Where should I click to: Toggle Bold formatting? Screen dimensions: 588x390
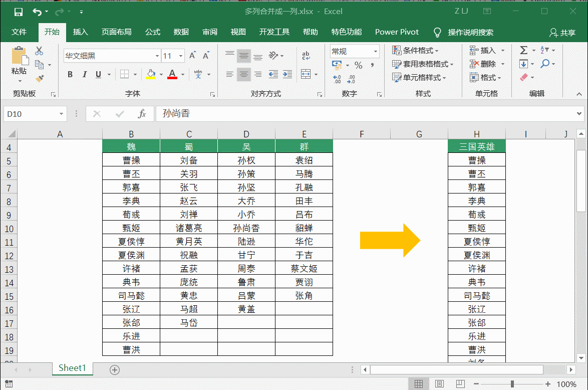click(70, 74)
